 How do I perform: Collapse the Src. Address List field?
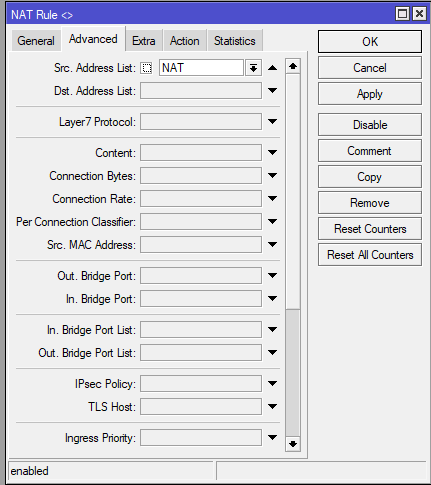pos(272,68)
